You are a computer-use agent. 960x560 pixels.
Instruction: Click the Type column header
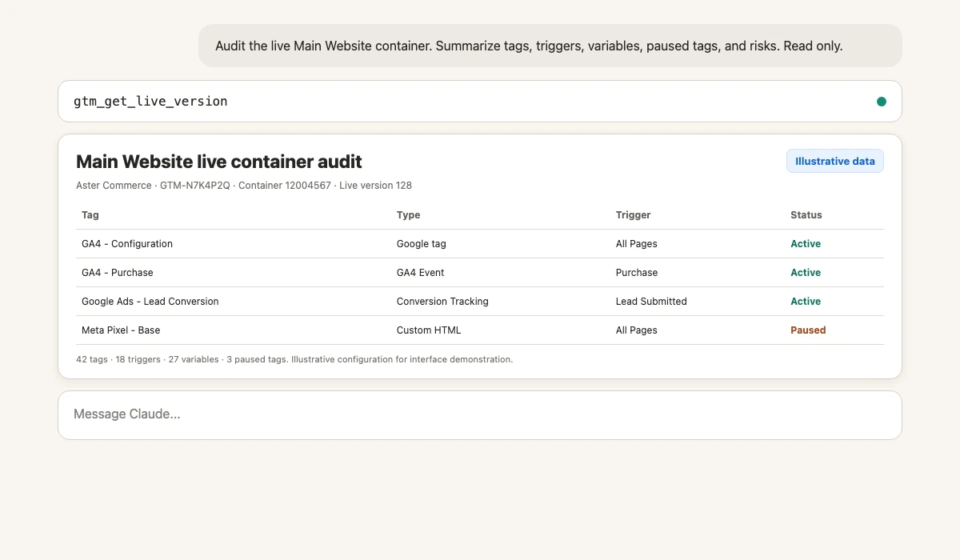pos(408,215)
